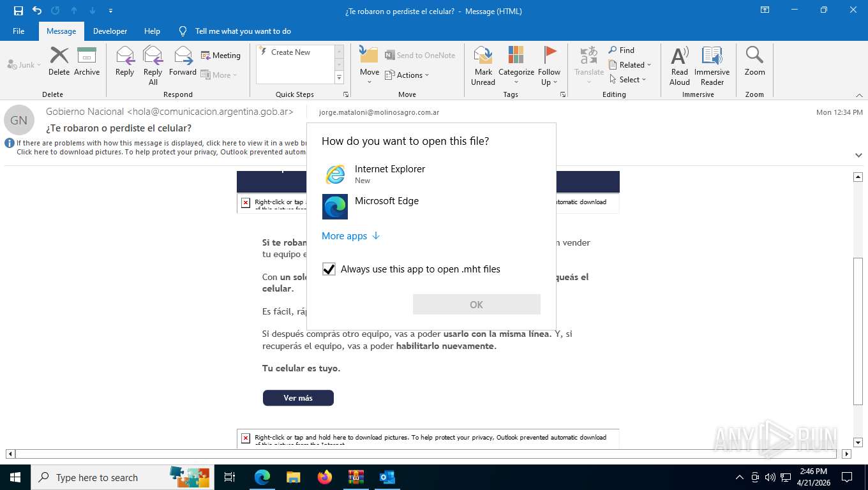The image size is (868, 490).
Task: Open Tags group dialog launcher
Action: click(x=563, y=94)
